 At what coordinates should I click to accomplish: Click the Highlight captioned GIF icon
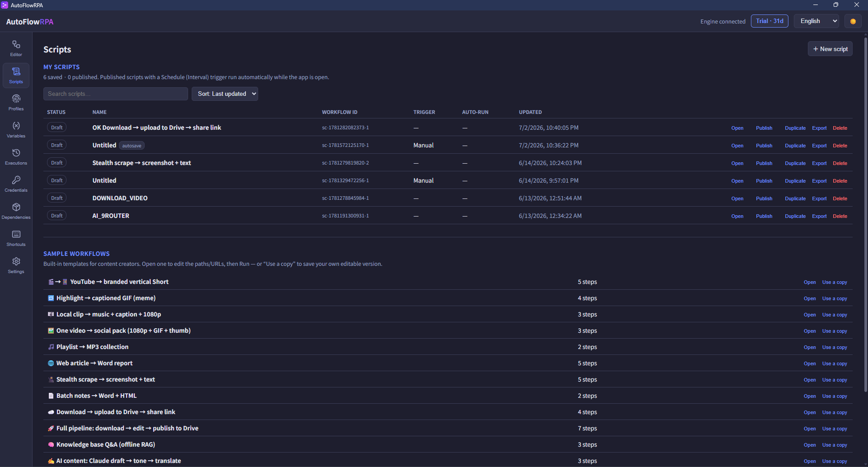(x=51, y=298)
